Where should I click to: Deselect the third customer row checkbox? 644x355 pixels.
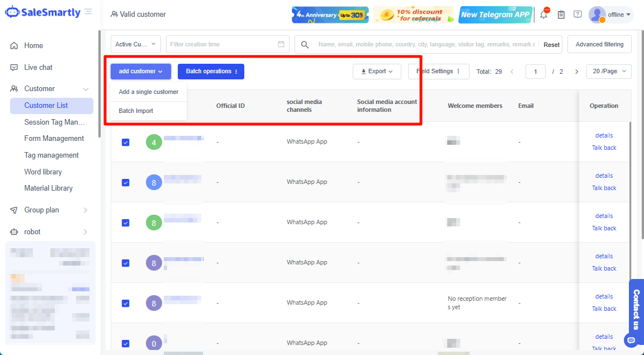126,223
